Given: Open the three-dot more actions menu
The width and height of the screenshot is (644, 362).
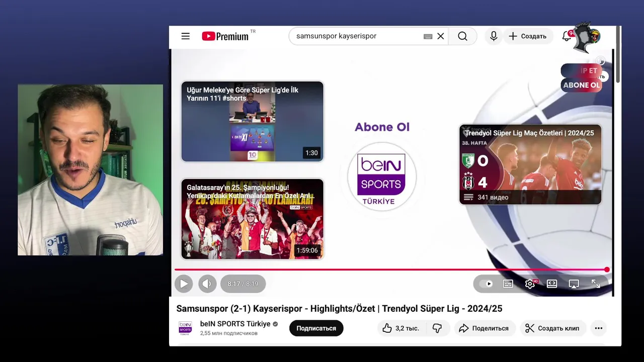Looking at the screenshot, I should click(x=599, y=328).
